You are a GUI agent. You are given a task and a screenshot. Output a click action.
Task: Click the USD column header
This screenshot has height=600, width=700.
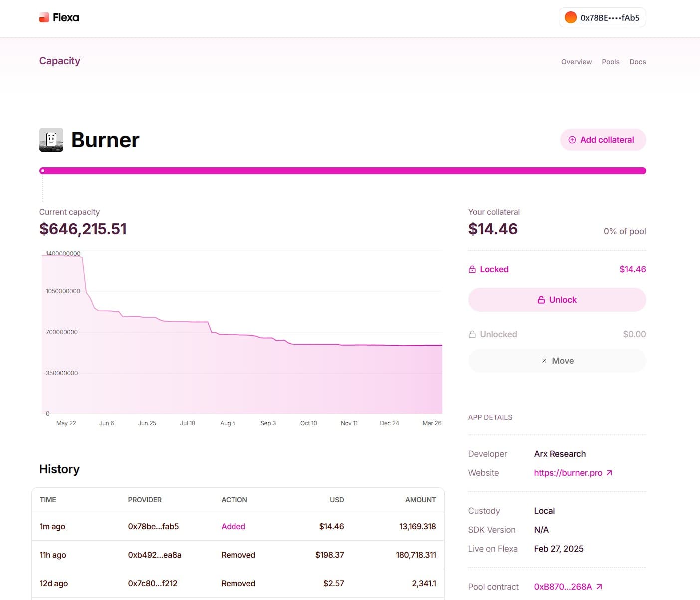click(337, 500)
